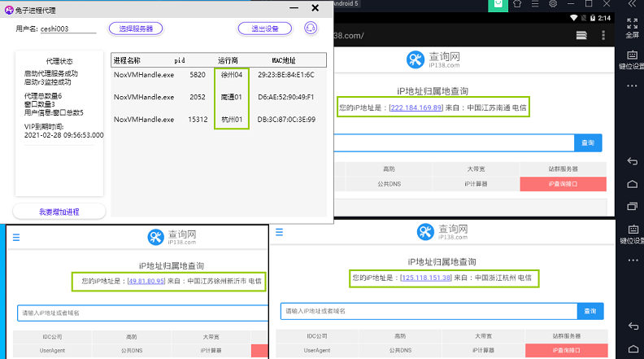This screenshot has height=359, width=644.
Task: Click the 进程名称 column header
Action: point(127,60)
